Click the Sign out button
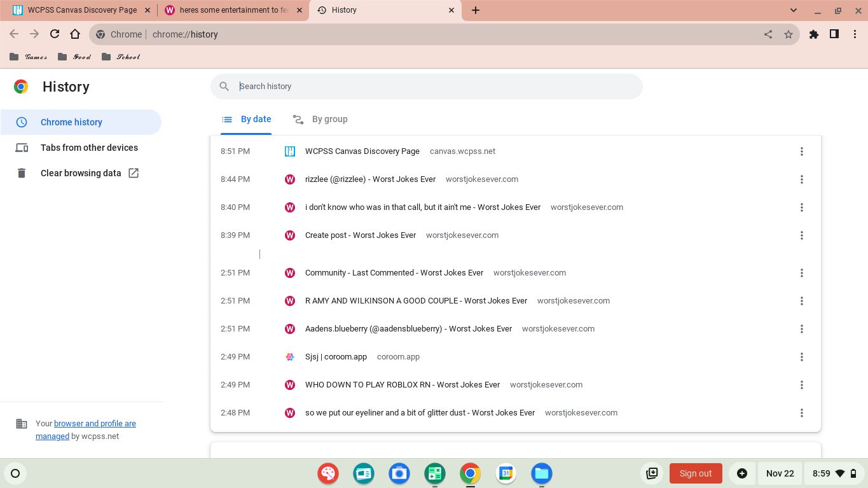The width and height of the screenshot is (868, 488). (695, 473)
